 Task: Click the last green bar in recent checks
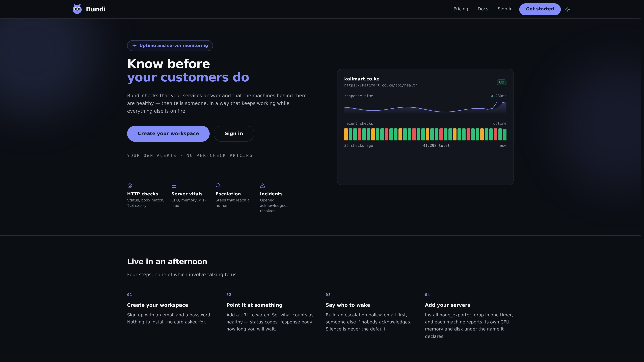504,134
